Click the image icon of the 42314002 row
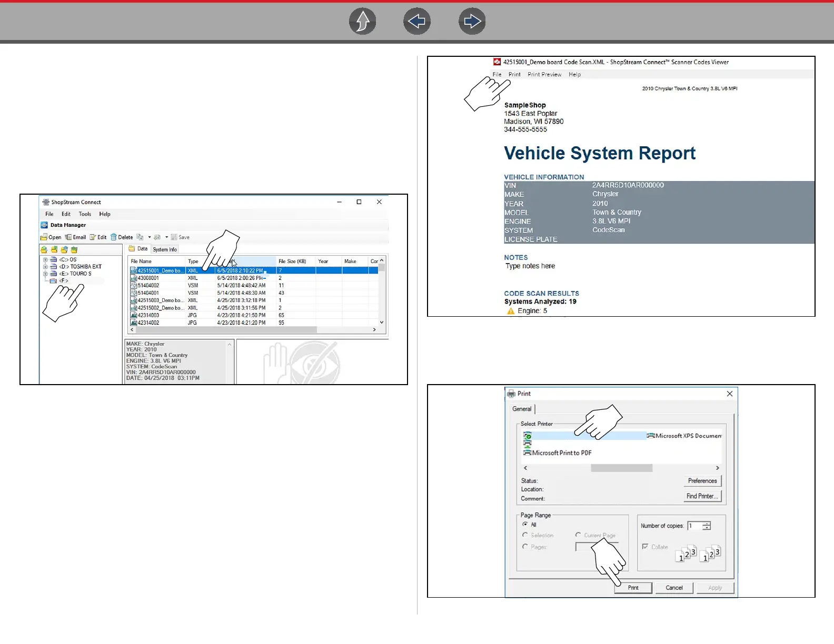834x644 pixels. click(134, 323)
